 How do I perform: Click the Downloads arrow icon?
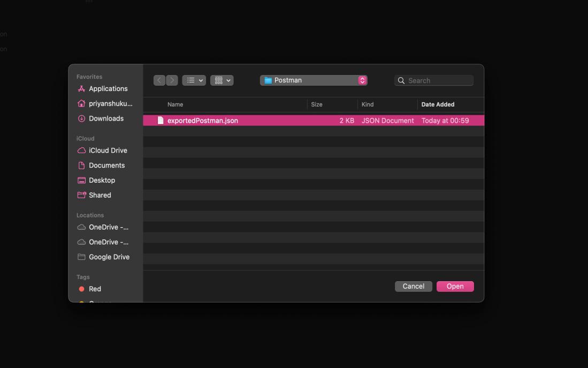tap(81, 118)
